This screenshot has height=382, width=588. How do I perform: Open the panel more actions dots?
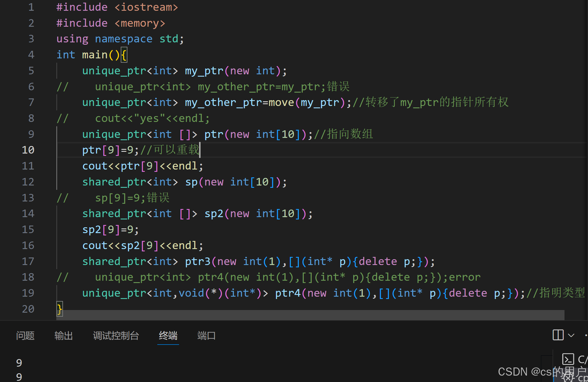click(586, 335)
